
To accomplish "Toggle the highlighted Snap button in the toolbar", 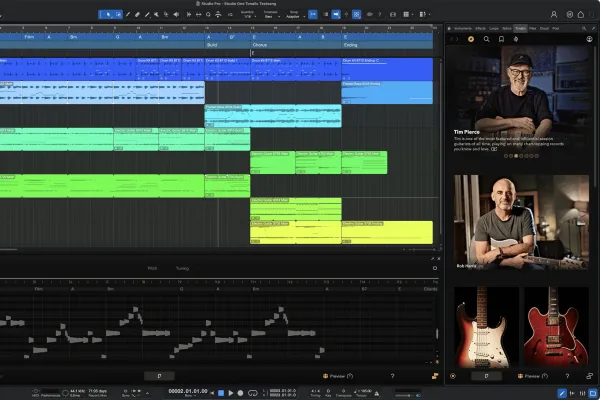I will coord(313,15).
